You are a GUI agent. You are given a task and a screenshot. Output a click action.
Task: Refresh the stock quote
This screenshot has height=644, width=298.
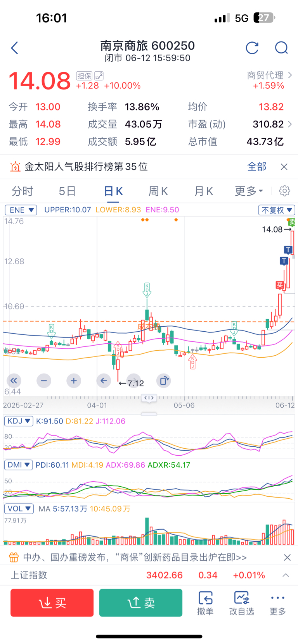(x=252, y=48)
